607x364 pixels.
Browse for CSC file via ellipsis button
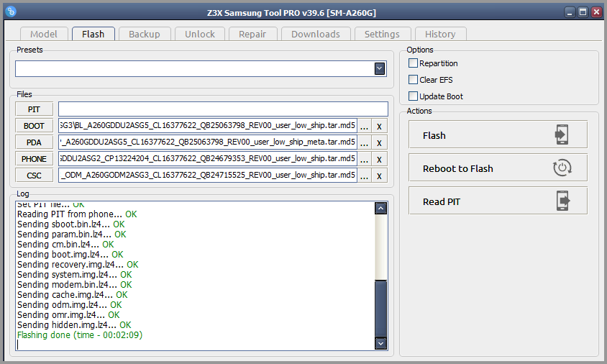[365, 176]
